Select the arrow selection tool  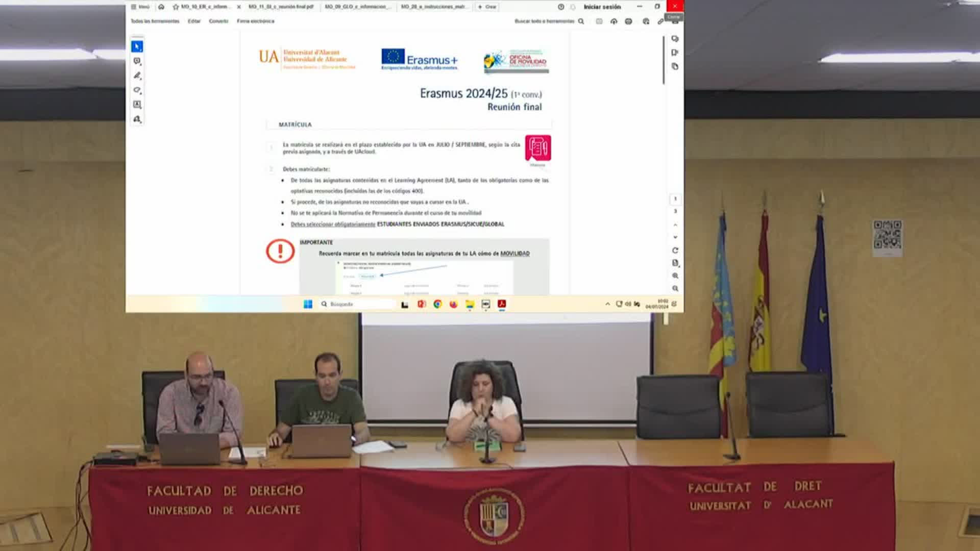137,46
